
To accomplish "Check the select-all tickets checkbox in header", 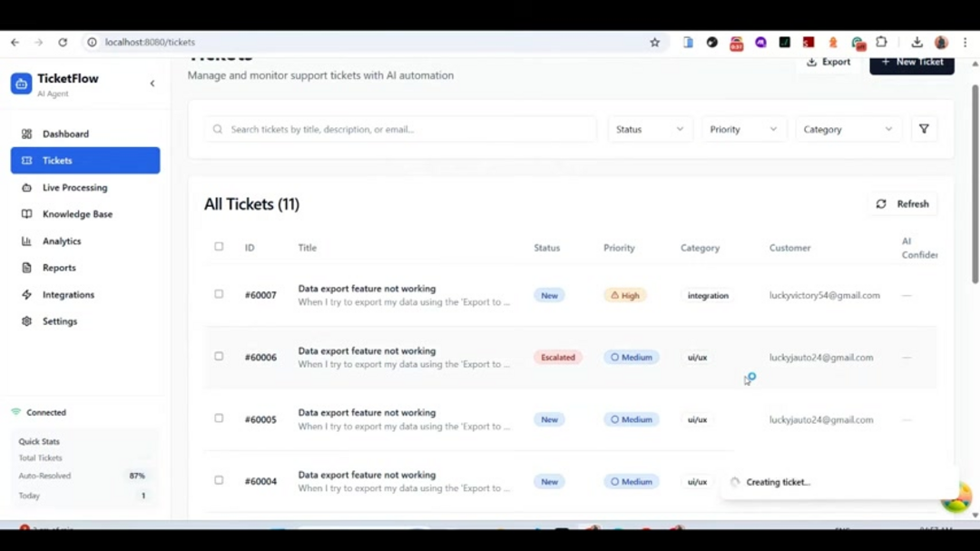I will (x=219, y=247).
